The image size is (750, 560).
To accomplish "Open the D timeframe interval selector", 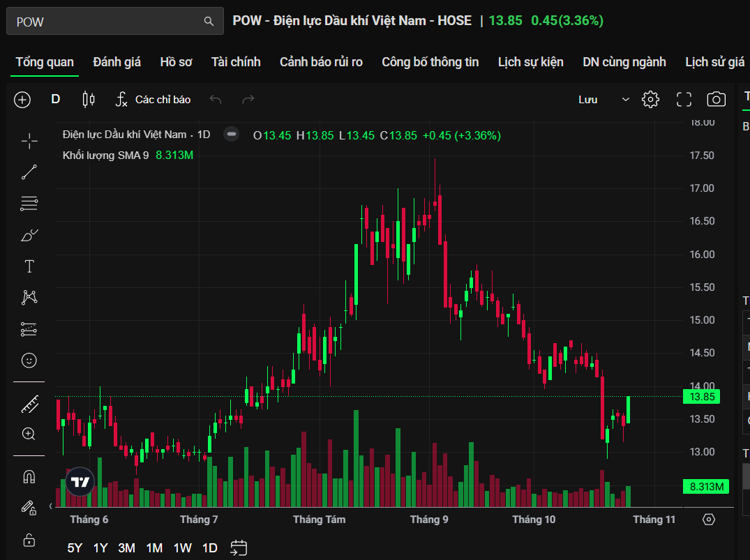I will click(x=56, y=100).
